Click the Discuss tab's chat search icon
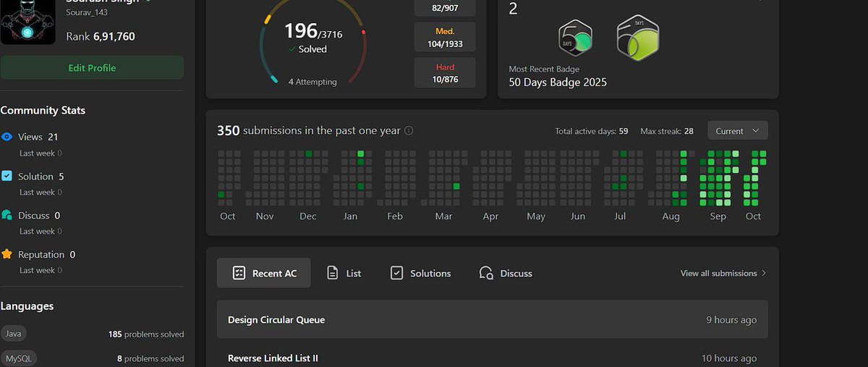This screenshot has height=367, width=868. pyautogui.click(x=486, y=273)
